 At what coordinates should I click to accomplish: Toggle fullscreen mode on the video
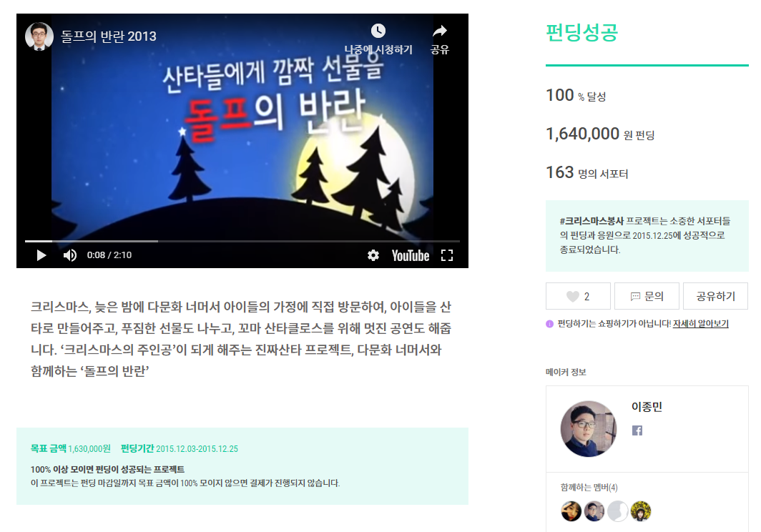click(447, 255)
